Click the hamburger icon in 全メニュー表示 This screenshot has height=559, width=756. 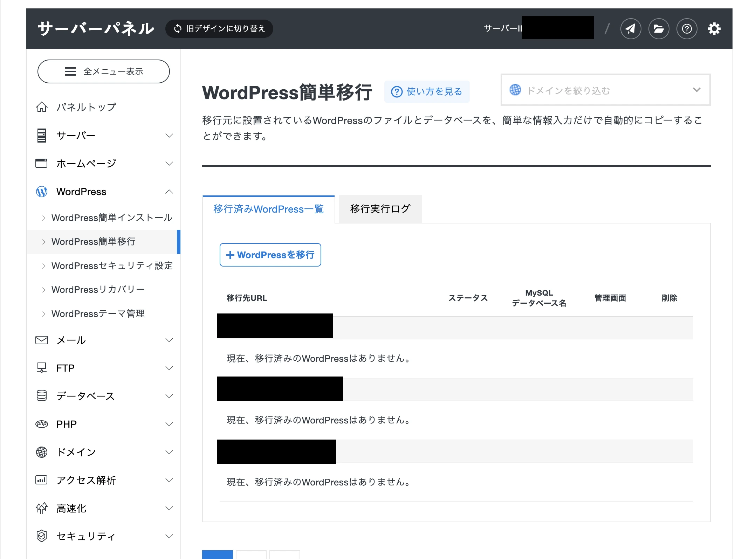coord(70,71)
